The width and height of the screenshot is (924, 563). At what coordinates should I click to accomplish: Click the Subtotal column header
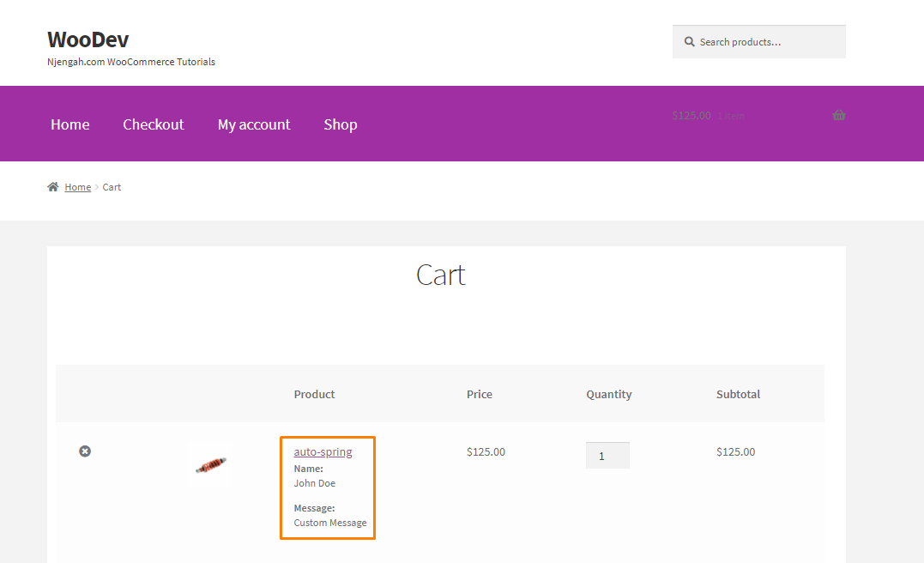tap(738, 395)
